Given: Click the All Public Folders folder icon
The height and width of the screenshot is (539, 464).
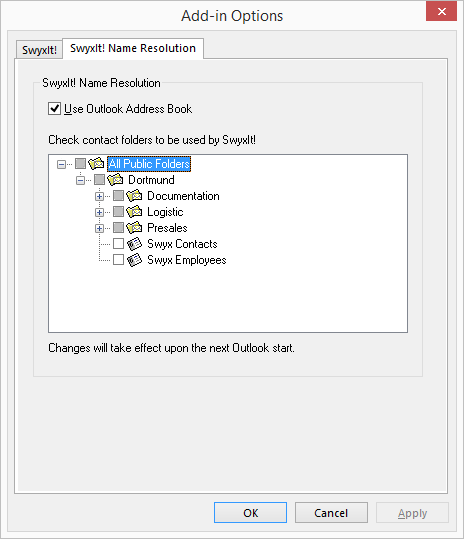Looking at the screenshot, I should 96,164.
